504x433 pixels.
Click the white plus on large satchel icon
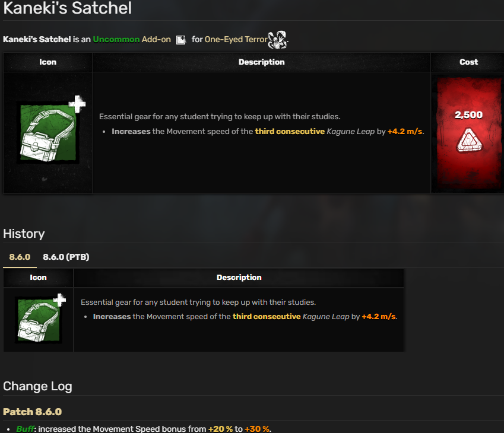[x=77, y=104]
